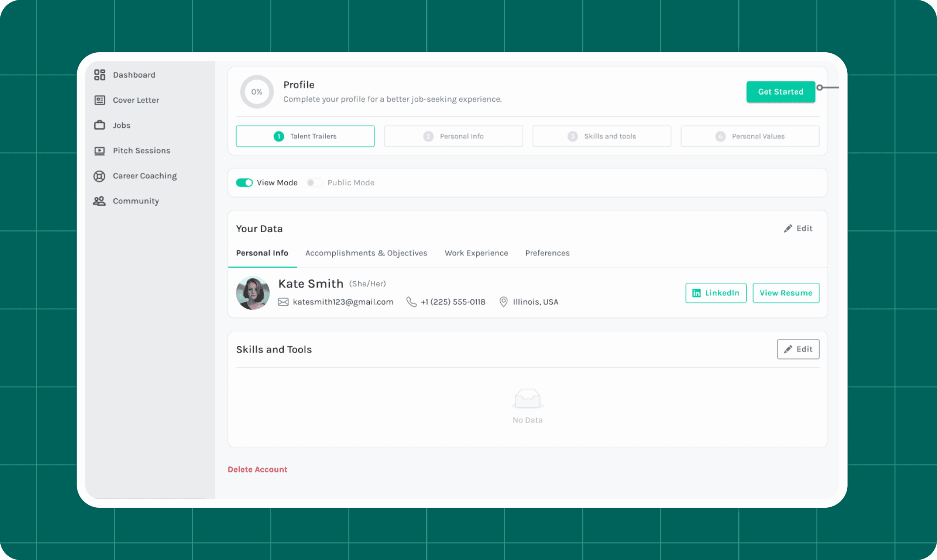Viewport: 937px width, 560px height.
Task: Click the Jobs briefcase icon
Action: click(100, 125)
